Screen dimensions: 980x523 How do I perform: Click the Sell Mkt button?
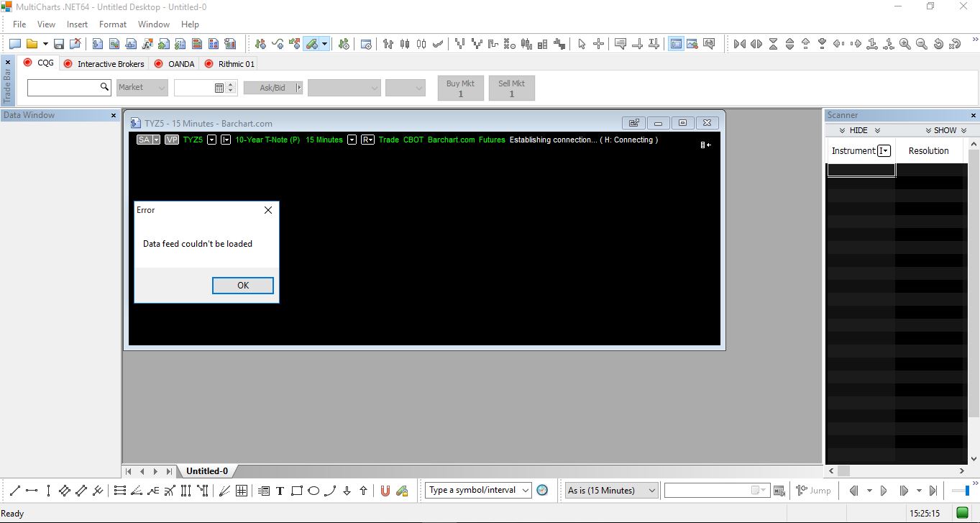pyautogui.click(x=512, y=88)
